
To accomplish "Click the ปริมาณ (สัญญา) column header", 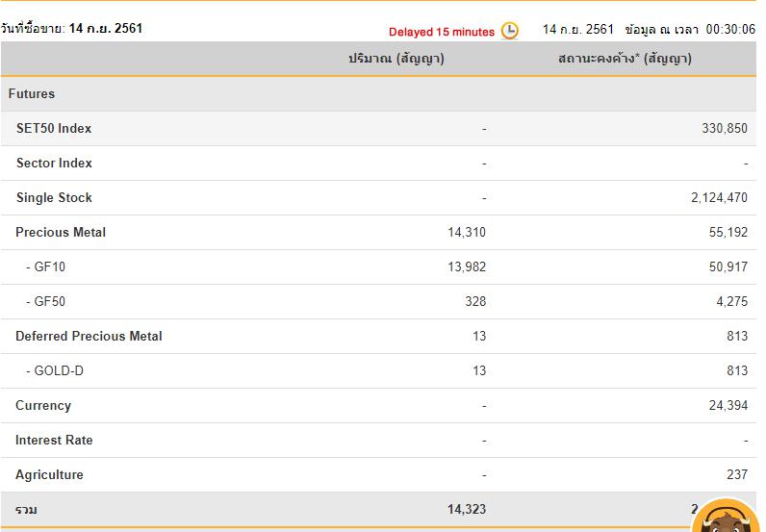I will pos(396,59).
